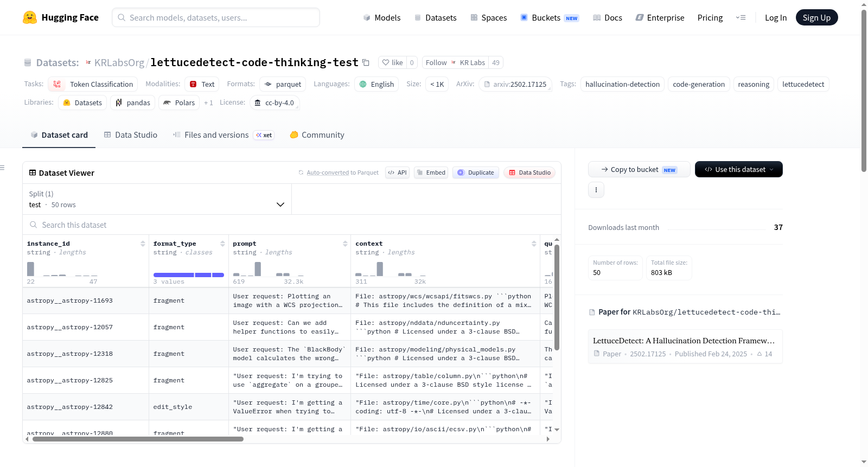
Task: Open Data Studio from viewer header
Action: 529,172
